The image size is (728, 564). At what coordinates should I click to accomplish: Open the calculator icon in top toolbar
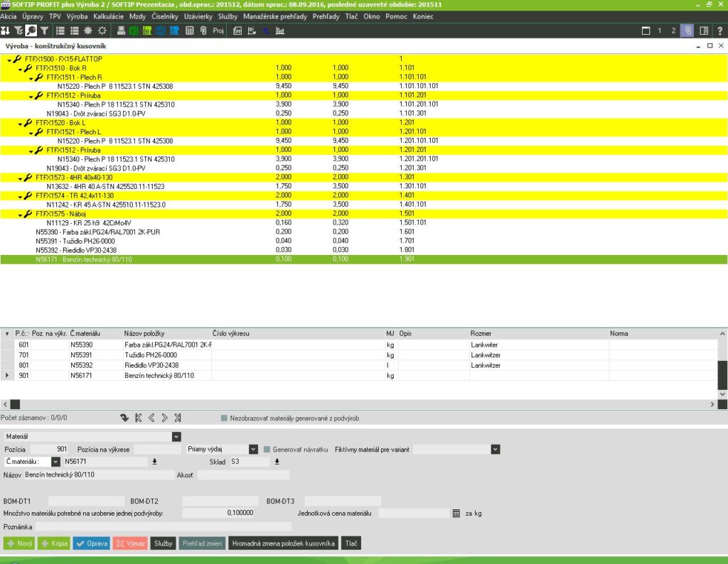(x=190, y=31)
